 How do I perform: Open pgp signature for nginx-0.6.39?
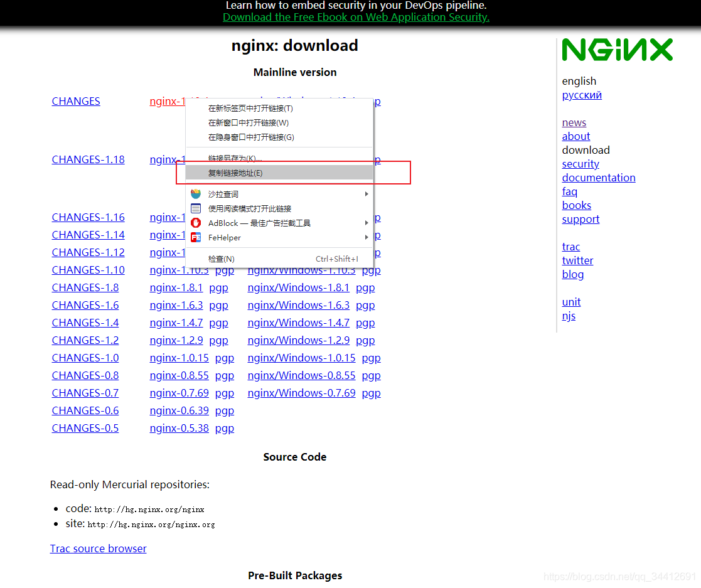225,412
